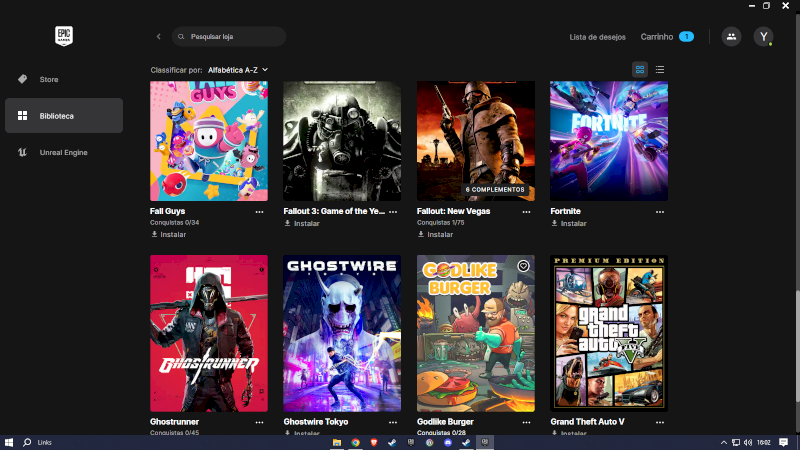
Task: Click the 6 Complementos badge
Action: click(x=495, y=189)
